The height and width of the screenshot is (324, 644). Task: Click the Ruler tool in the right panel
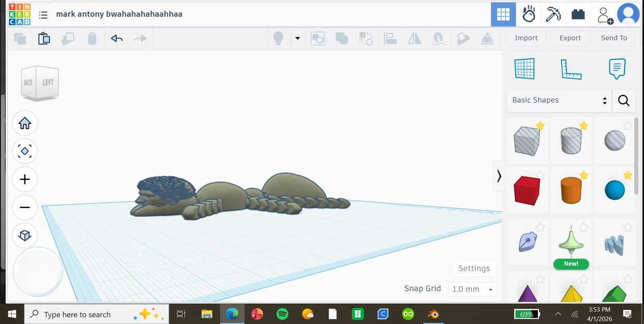click(x=571, y=69)
